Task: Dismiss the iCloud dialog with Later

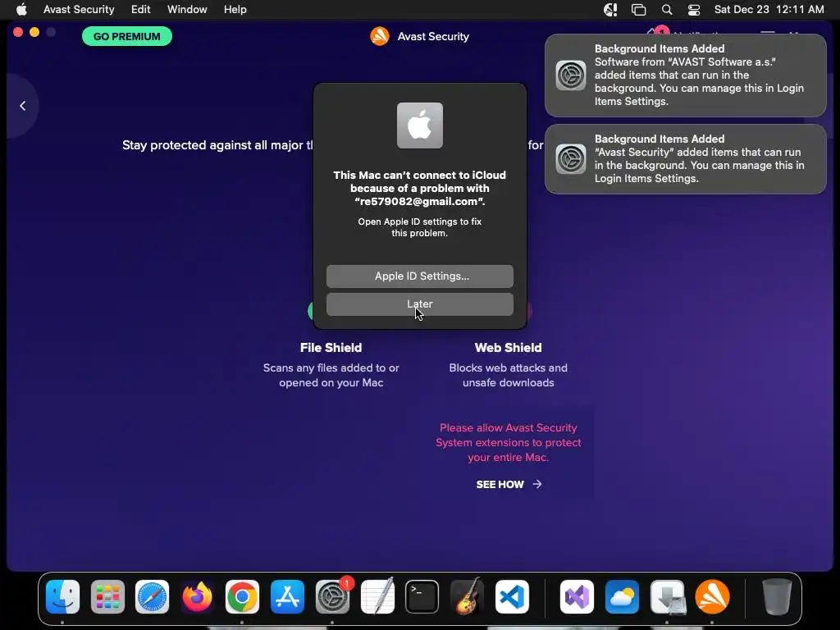Action: (419, 304)
